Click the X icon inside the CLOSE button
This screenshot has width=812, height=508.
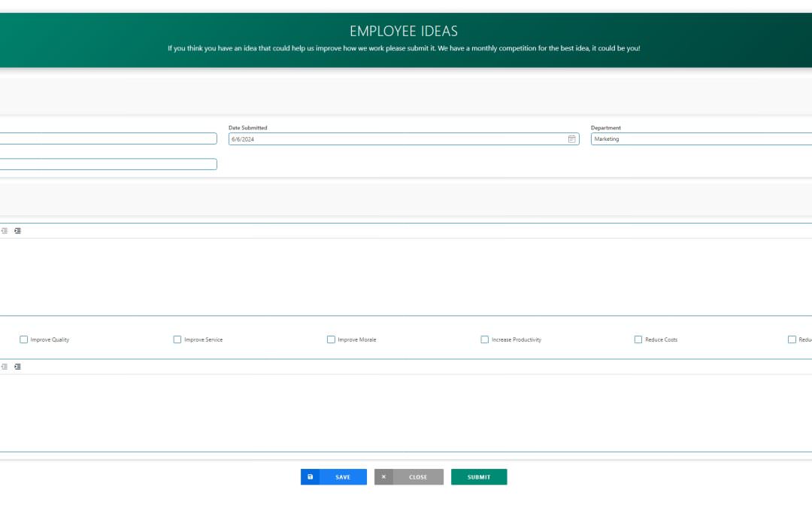[383, 476]
